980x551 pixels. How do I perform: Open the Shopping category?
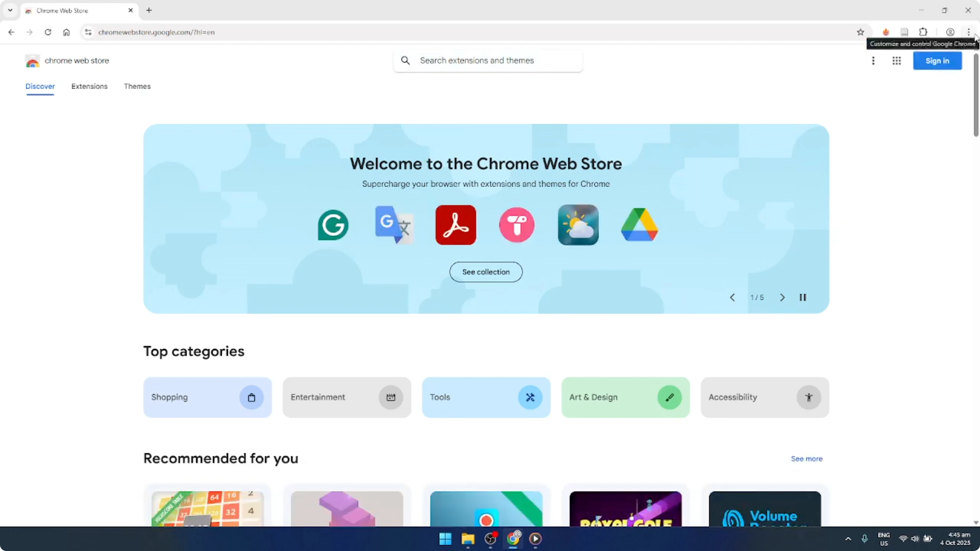click(x=207, y=397)
